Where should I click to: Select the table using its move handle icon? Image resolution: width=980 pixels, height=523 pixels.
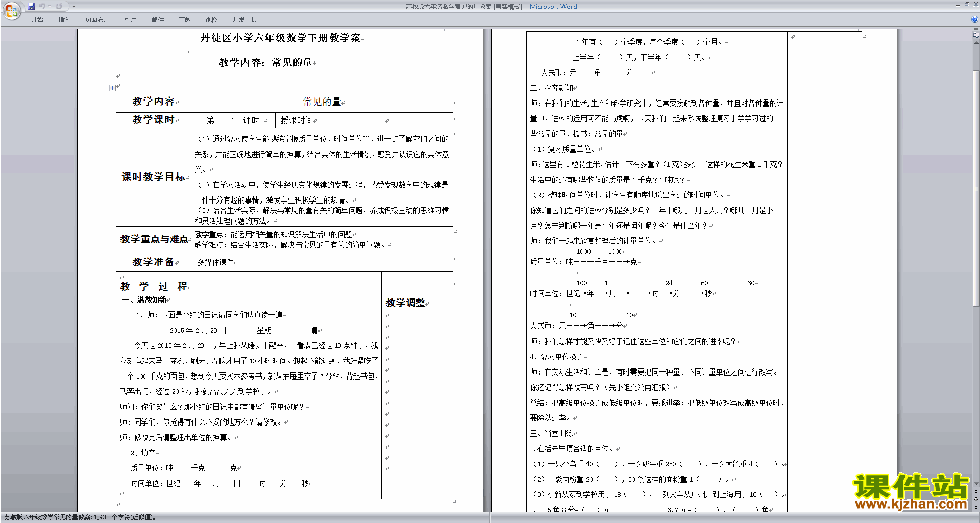[112, 88]
